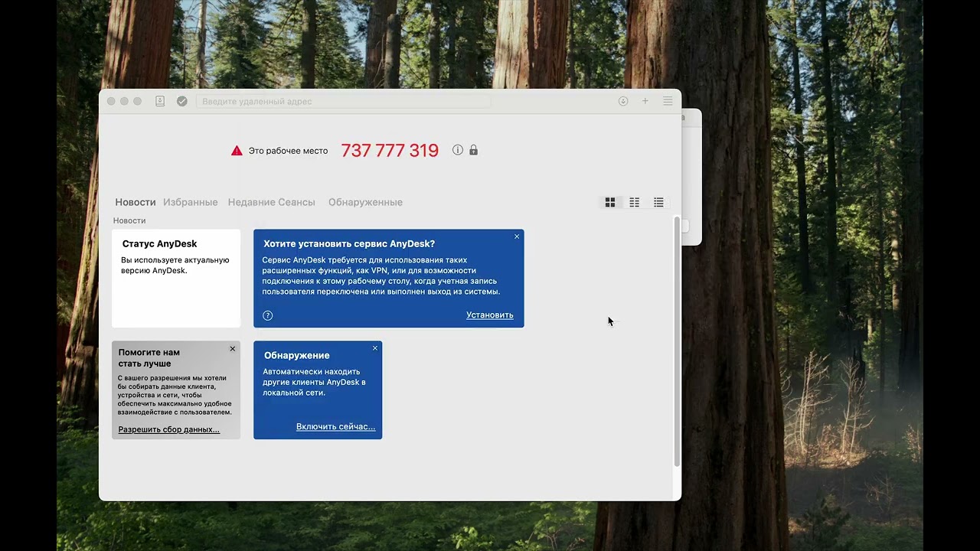Close the install AnyDesk service card

517,236
